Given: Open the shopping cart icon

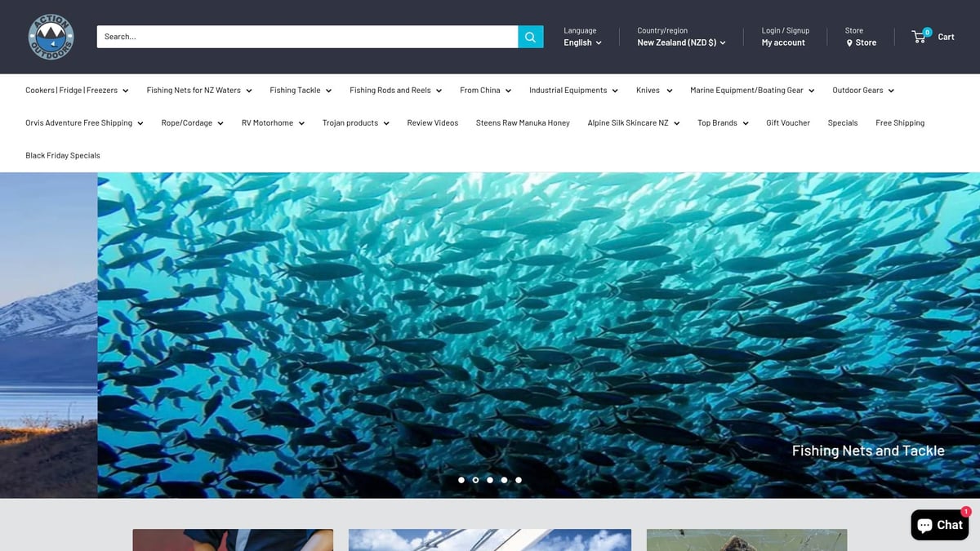Looking at the screenshot, I should click(918, 36).
